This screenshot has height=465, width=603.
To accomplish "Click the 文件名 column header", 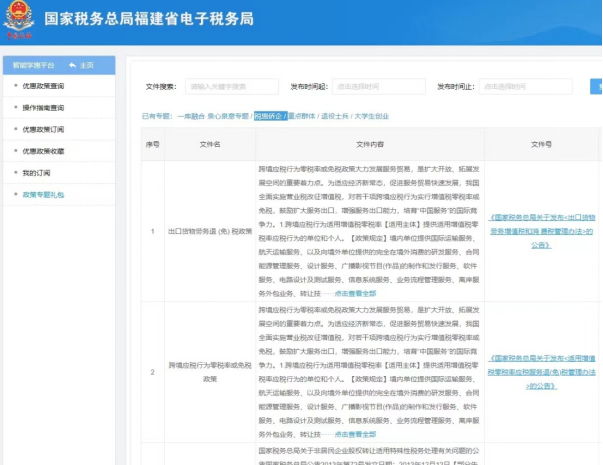I will point(210,145).
